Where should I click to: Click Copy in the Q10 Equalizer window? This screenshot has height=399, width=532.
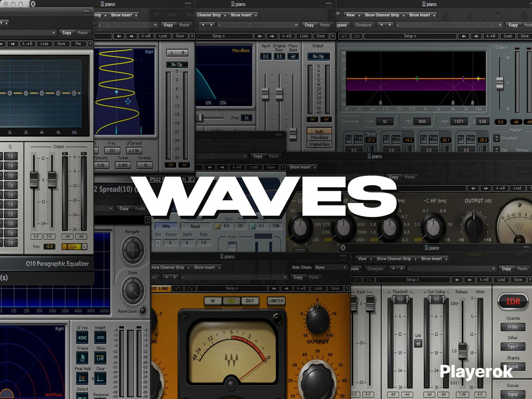tap(67, 33)
